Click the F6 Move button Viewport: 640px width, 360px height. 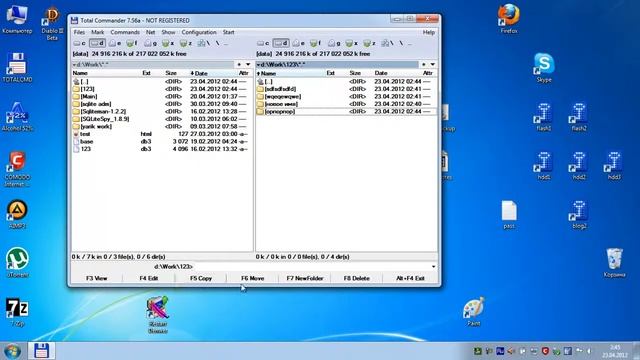253,278
